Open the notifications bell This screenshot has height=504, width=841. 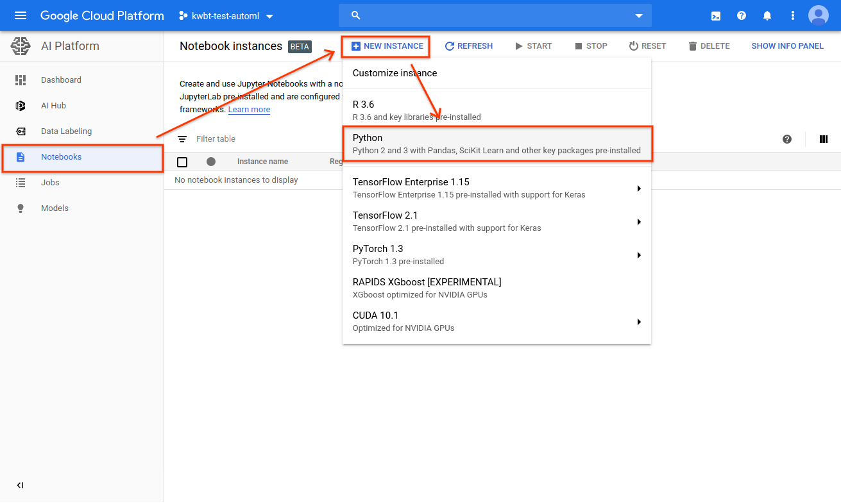[767, 15]
